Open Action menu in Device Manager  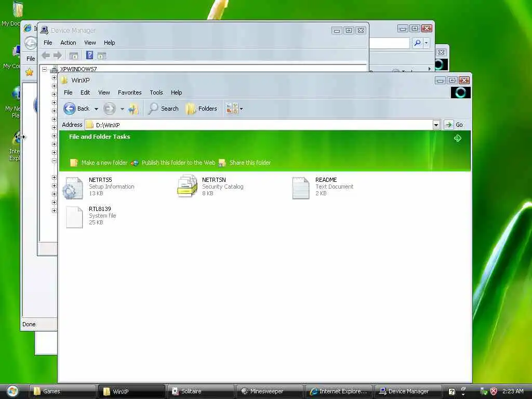[68, 43]
